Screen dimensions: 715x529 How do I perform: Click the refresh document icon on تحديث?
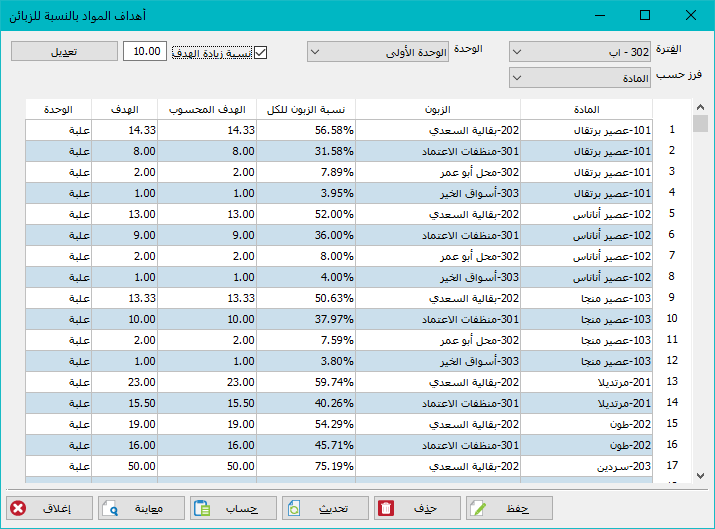coord(294,508)
